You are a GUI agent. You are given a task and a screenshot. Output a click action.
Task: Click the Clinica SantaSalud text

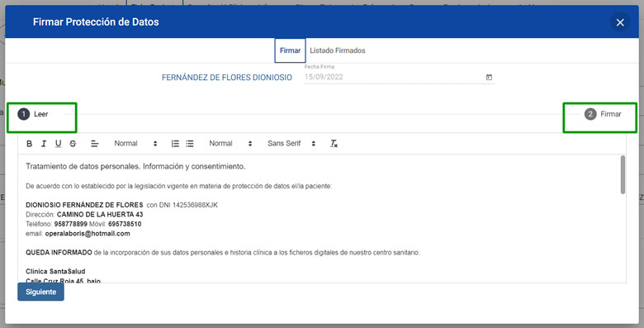[x=55, y=271]
